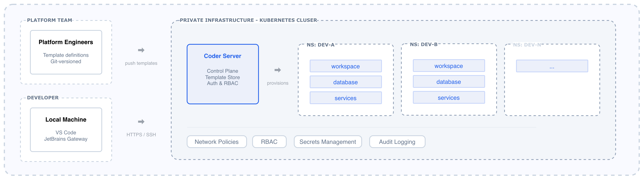Click the provisions text
Image resolution: width=644 pixels, height=180 pixels.
tap(278, 83)
